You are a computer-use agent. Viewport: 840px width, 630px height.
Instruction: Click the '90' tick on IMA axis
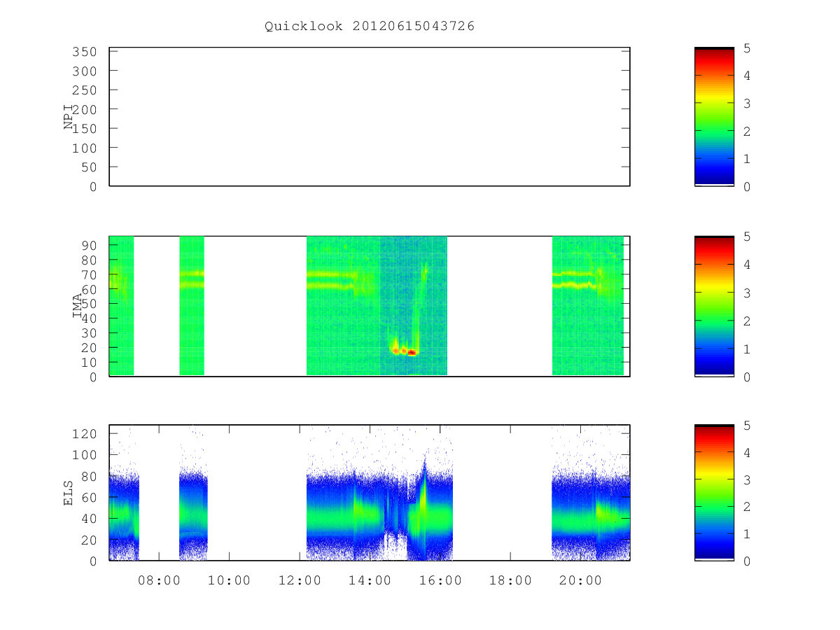pos(90,245)
